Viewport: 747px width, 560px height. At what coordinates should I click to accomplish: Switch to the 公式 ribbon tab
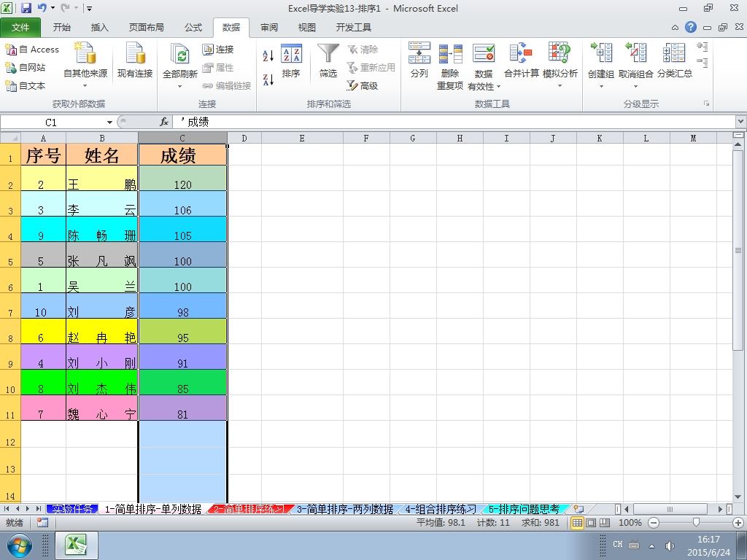click(x=193, y=28)
